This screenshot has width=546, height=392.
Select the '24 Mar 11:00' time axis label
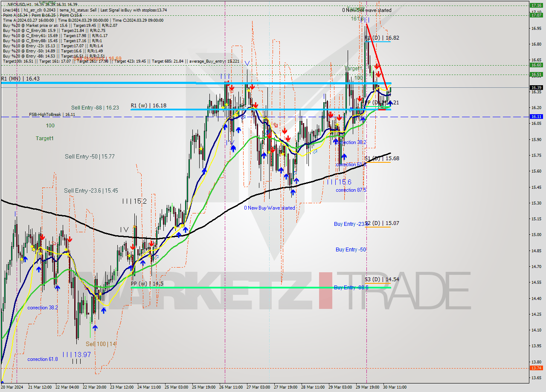coord(150,387)
